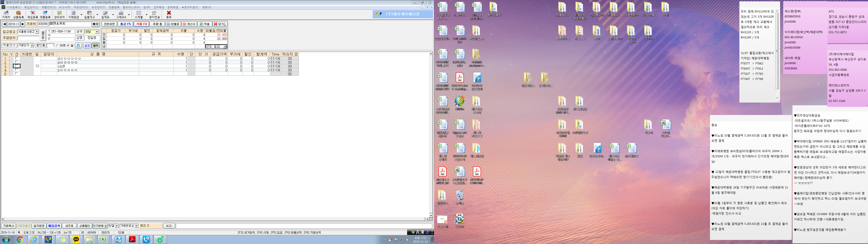Open the 일계표 toolbar icon
868x244 pixels.
106,15
